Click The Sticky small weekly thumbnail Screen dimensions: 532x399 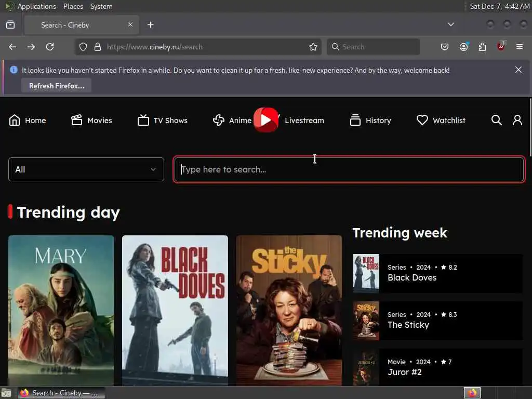(366, 321)
